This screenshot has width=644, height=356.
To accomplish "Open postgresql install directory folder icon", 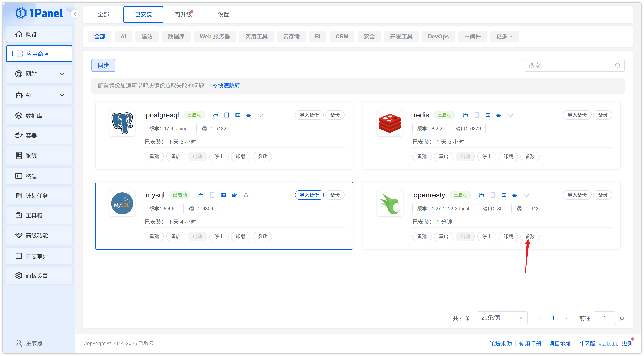I will [x=215, y=115].
